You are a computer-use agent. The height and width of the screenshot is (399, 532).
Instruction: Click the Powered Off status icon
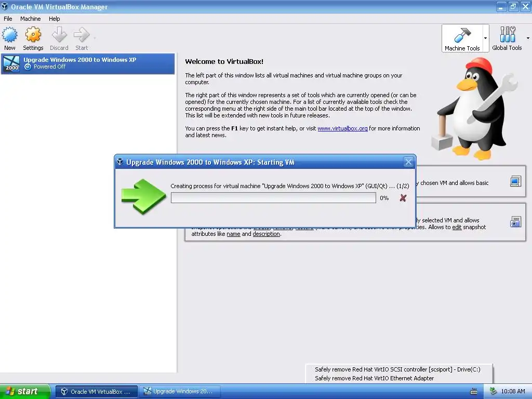(x=28, y=67)
